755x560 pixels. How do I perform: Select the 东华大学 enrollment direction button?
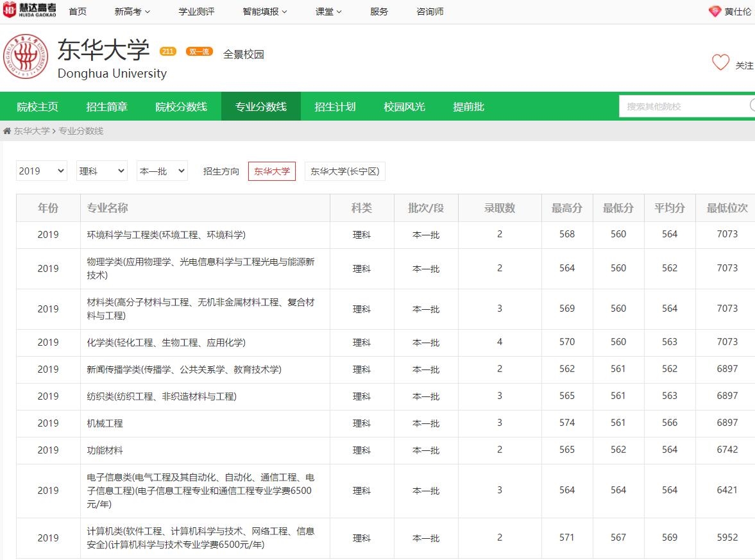272,171
